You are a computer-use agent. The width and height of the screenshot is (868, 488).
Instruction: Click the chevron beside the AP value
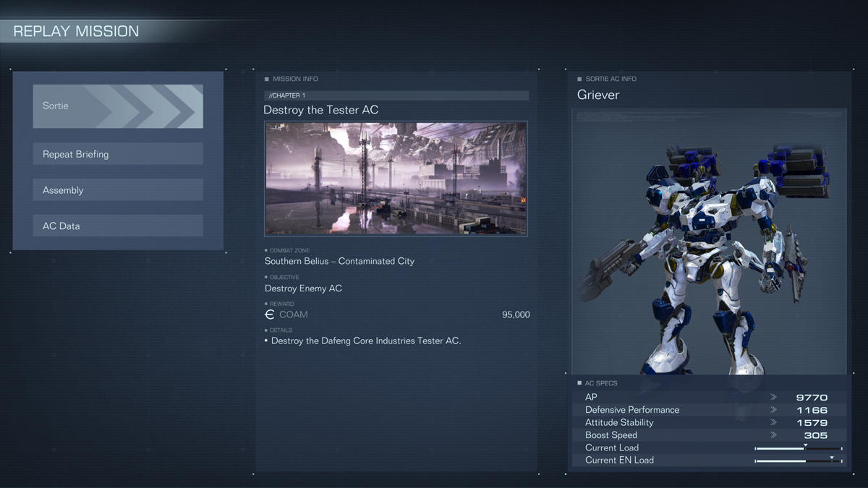773,397
